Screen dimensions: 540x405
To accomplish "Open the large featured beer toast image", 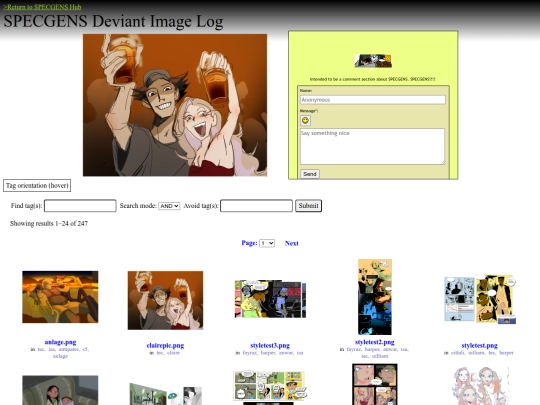I will pyautogui.click(x=175, y=105).
